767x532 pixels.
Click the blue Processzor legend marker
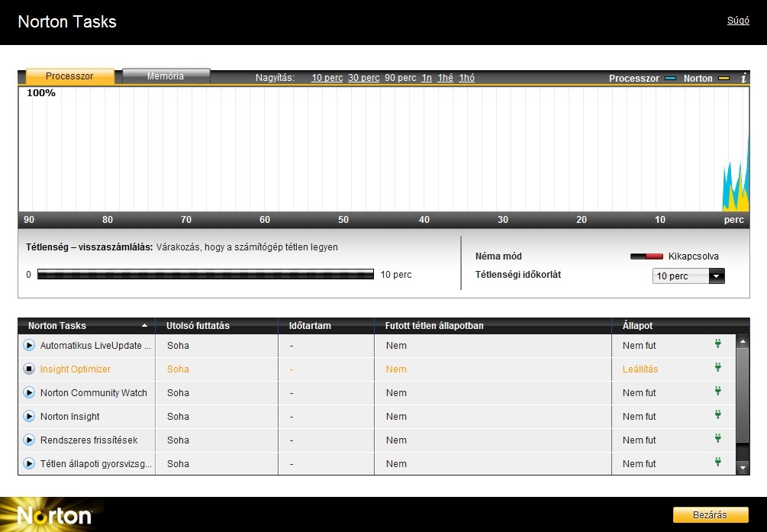pyautogui.click(x=671, y=79)
